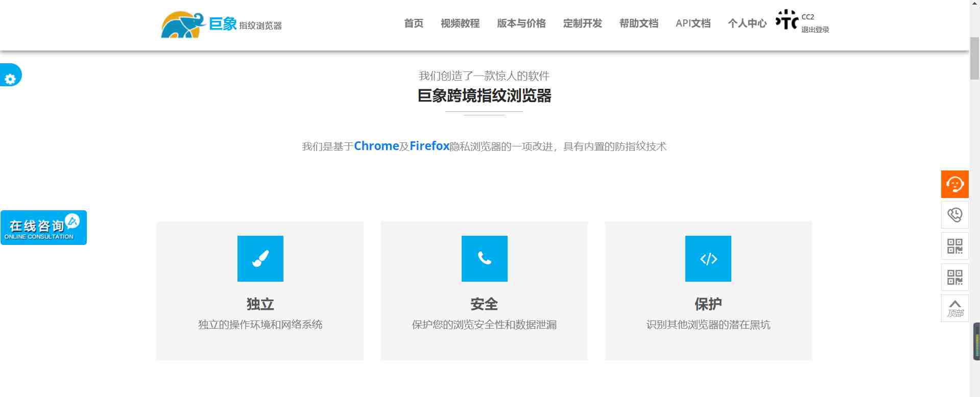Click the phone icon above 安全

485,259
